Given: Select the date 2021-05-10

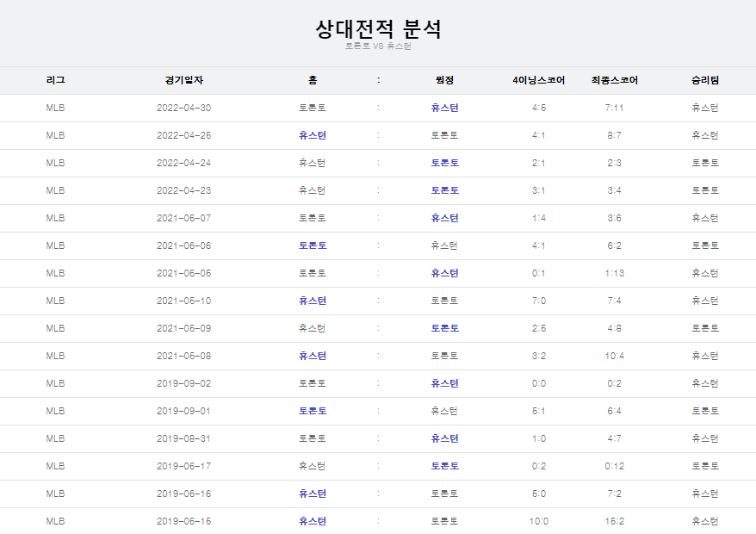Looking at the screenshot, I should tap(184, 301).
